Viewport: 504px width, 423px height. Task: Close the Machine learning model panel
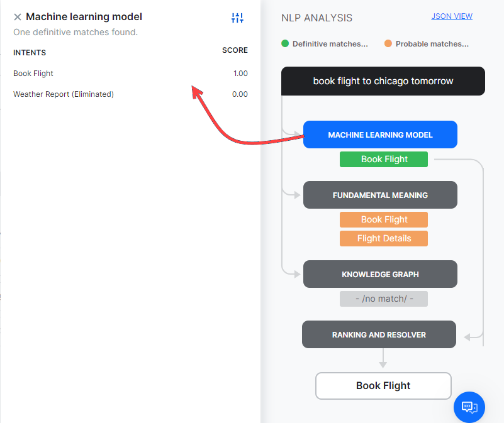pos(18,18)
